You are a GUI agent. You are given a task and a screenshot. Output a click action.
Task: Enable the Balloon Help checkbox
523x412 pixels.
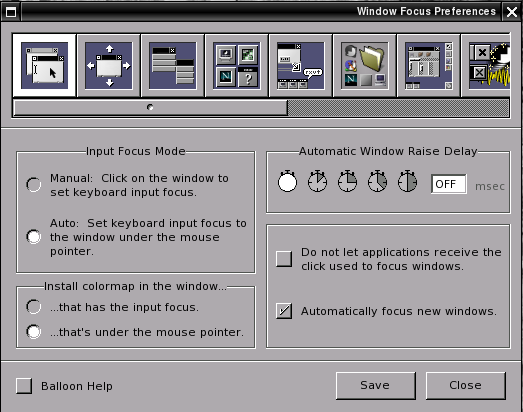pos(24,386)
